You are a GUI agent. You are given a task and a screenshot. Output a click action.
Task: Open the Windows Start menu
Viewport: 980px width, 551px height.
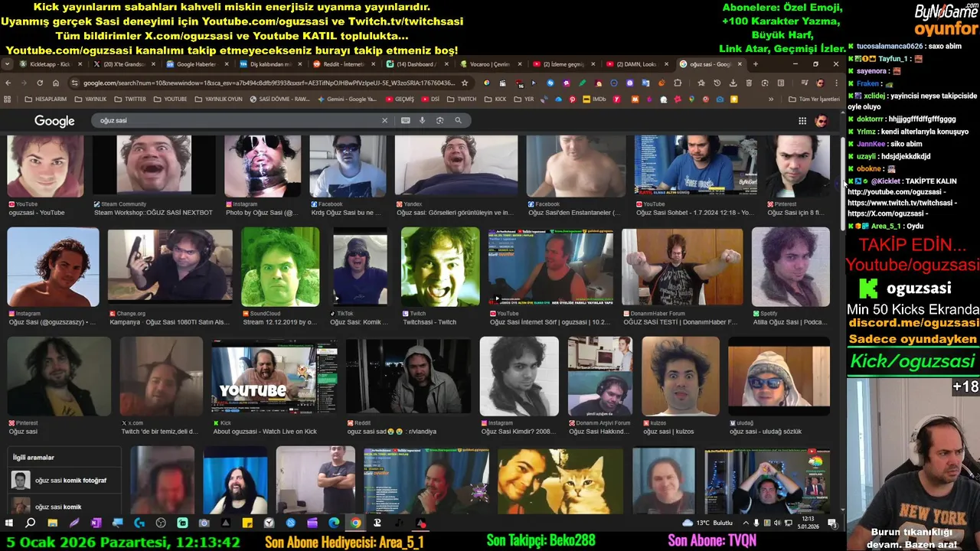pyautogui.click(x=9, y=523)
